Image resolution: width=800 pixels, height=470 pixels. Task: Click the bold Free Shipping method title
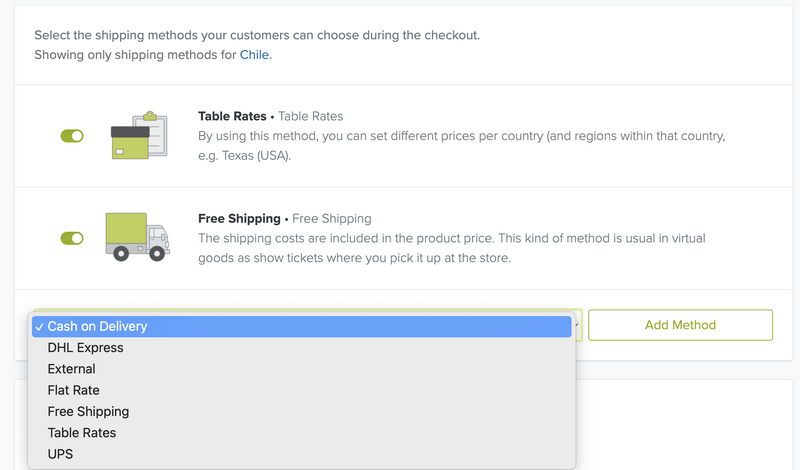tap(239, 218)
